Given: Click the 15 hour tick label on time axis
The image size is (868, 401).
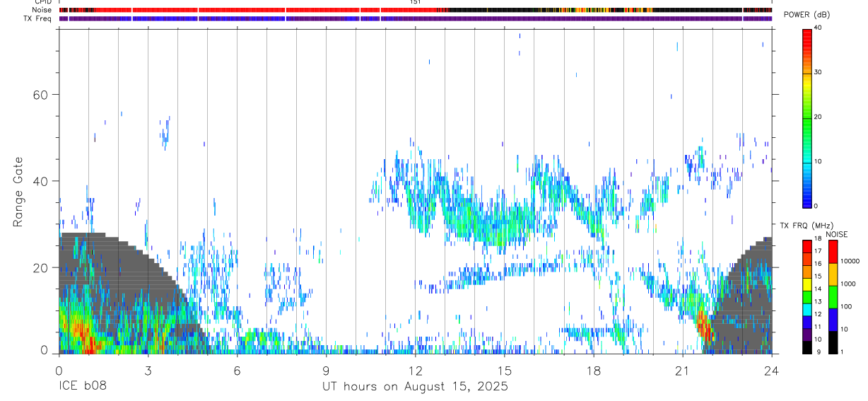Looking at the screenshot, I should 504,370.
